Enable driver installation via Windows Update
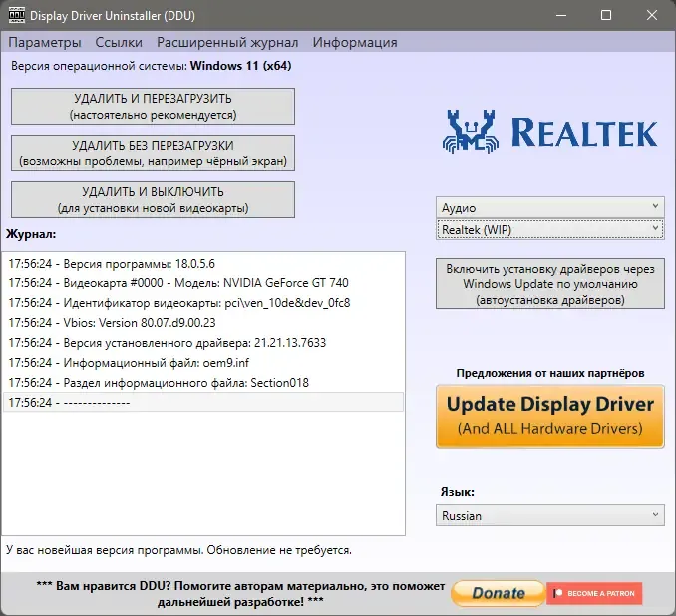The height and width of the screenshot is (616, 676). tap(549, 284)
